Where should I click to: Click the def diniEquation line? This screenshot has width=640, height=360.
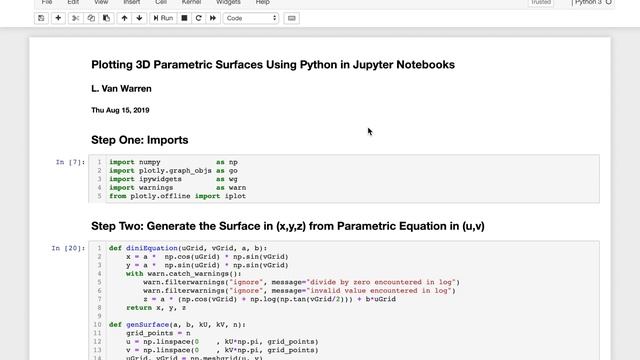[188, 248]
